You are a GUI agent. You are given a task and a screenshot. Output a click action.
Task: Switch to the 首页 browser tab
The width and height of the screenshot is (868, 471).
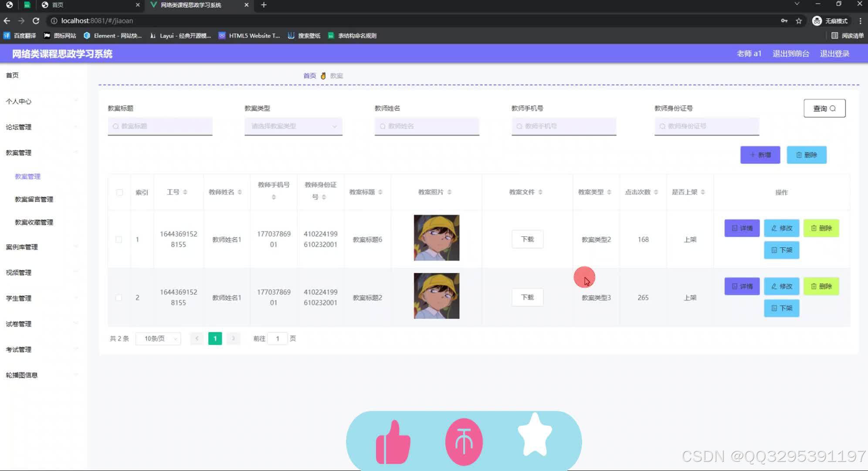pos(92,5)
